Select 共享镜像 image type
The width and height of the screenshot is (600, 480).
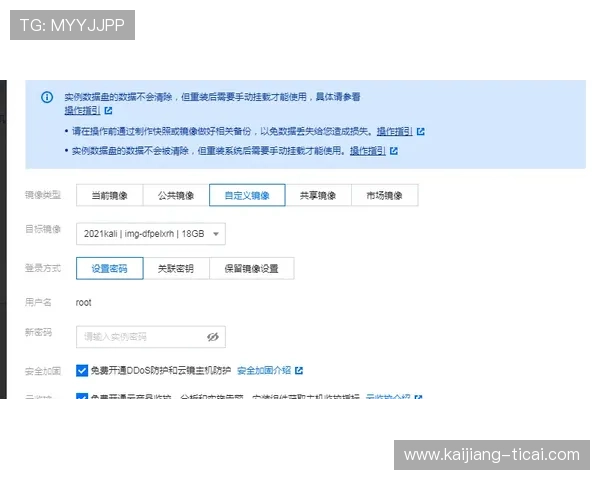pyautogui.click(x=318, y=196)
